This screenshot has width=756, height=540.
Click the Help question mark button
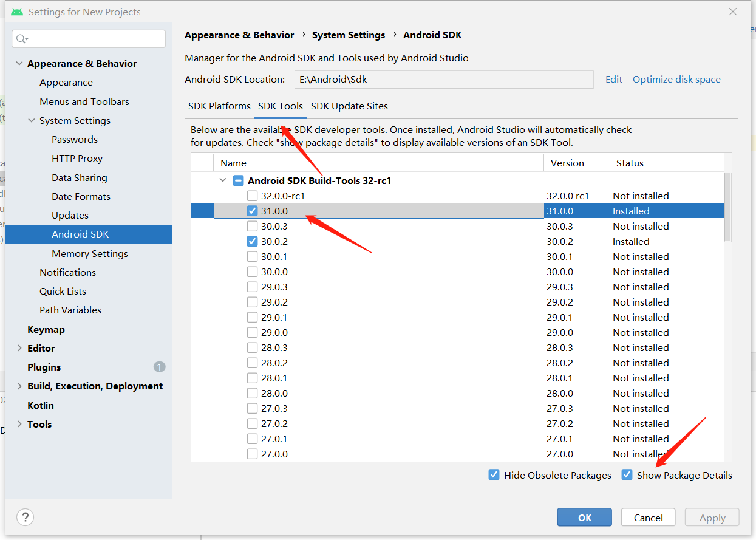[x=25, y=517]
